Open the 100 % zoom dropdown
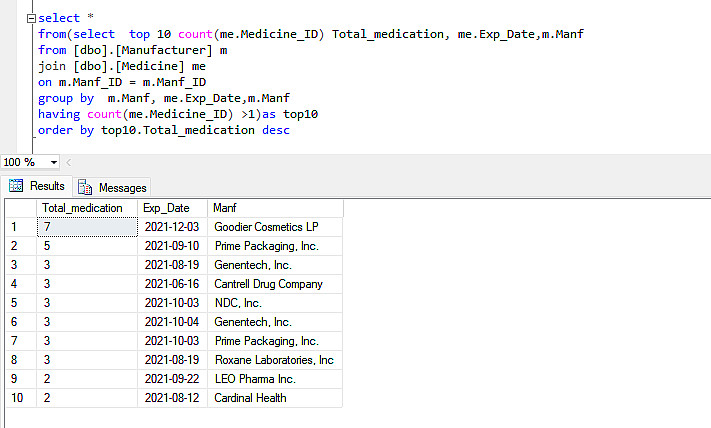 click(x=54, y=162)
